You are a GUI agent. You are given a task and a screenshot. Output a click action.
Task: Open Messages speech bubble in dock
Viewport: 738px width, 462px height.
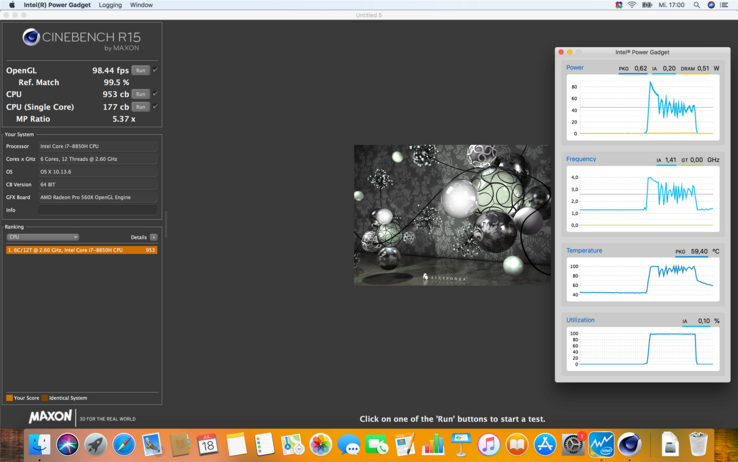click(349, 445)
